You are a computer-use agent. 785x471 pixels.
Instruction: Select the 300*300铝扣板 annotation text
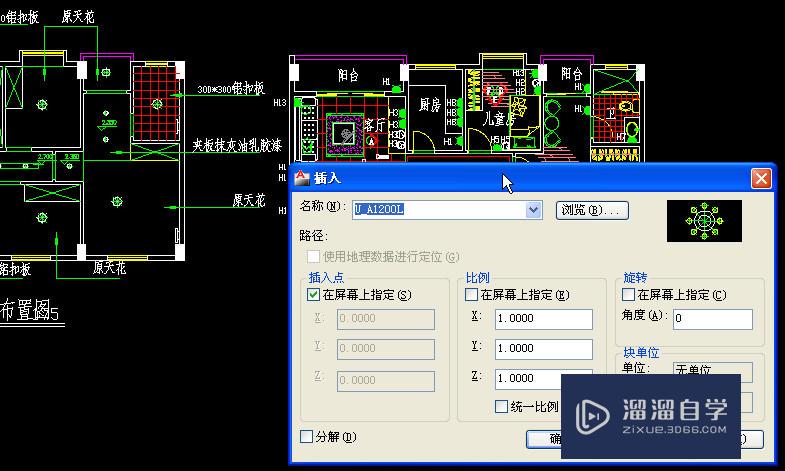click(x=231, y=89)
